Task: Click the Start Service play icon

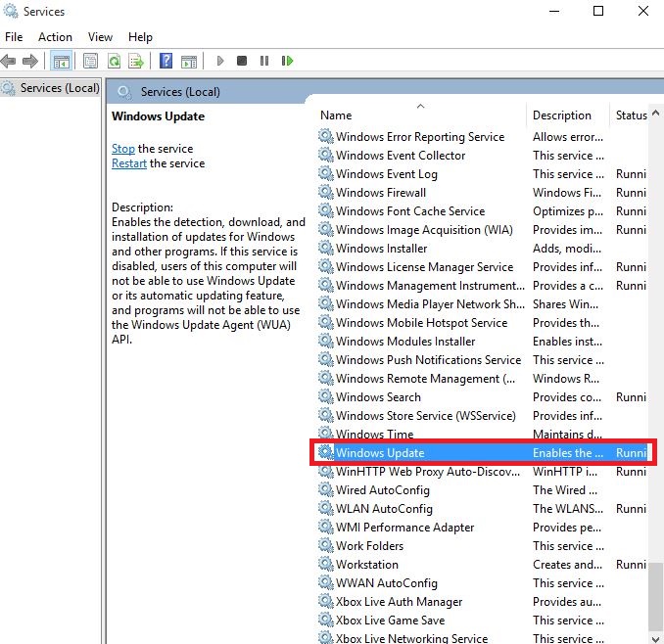Action: point(219,61)
